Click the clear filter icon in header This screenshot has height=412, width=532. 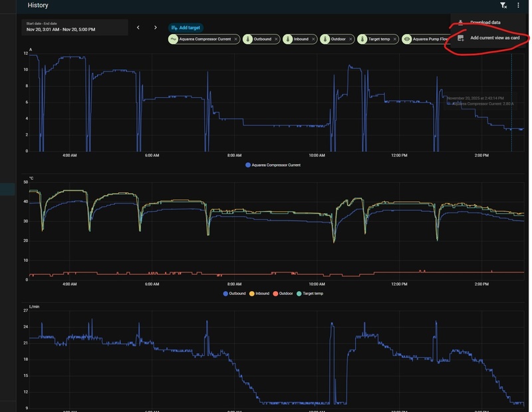(503, 5)
